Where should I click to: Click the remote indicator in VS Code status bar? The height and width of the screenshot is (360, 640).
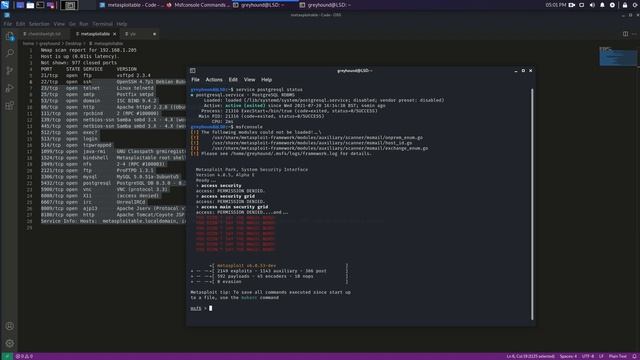coord(7,356)
